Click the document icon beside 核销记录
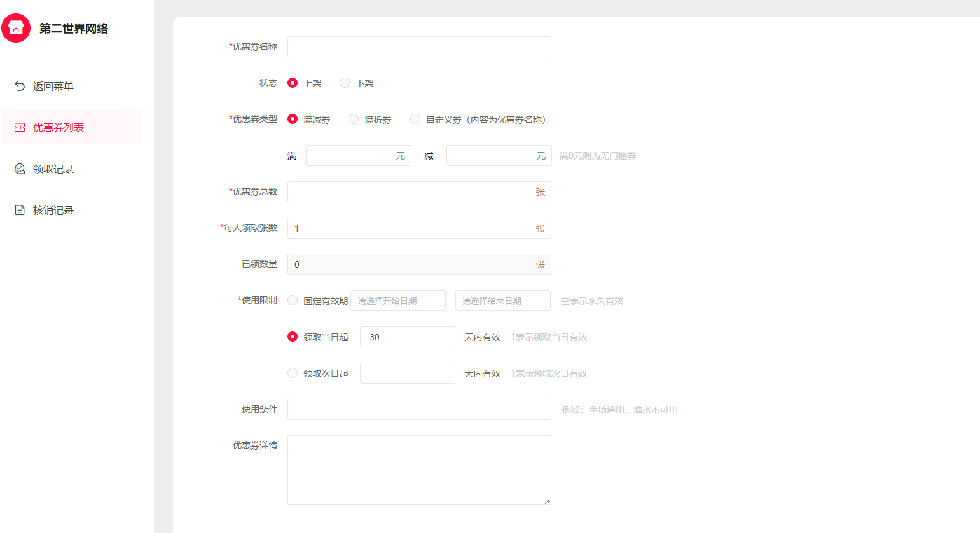Screen dimensions: 980x533 tap(20, 210)
